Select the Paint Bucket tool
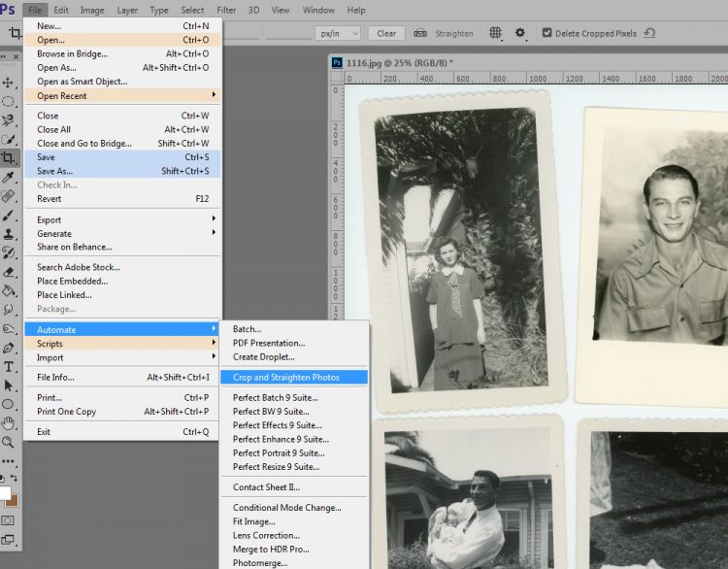The width and height of the screenshot is (728, 569). pos(8,291)
